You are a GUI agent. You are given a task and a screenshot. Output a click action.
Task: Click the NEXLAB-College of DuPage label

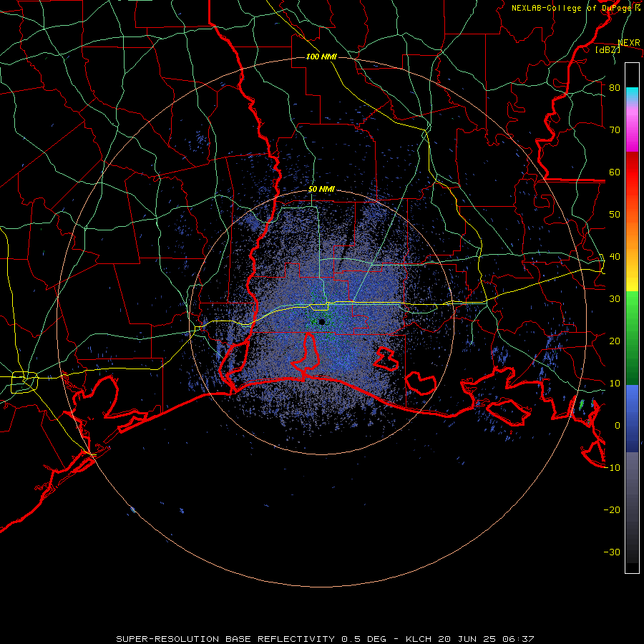575,8
